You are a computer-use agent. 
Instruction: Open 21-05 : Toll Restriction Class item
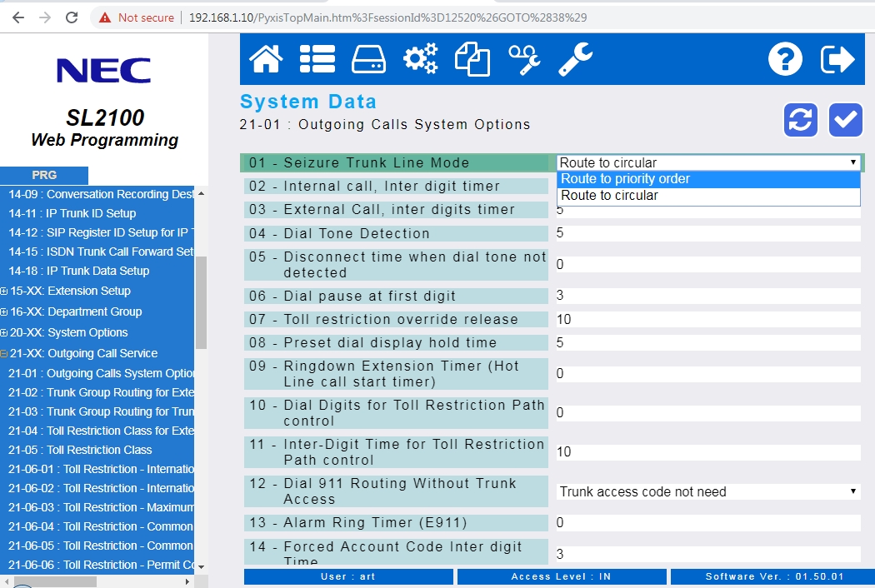coord(80,450)
